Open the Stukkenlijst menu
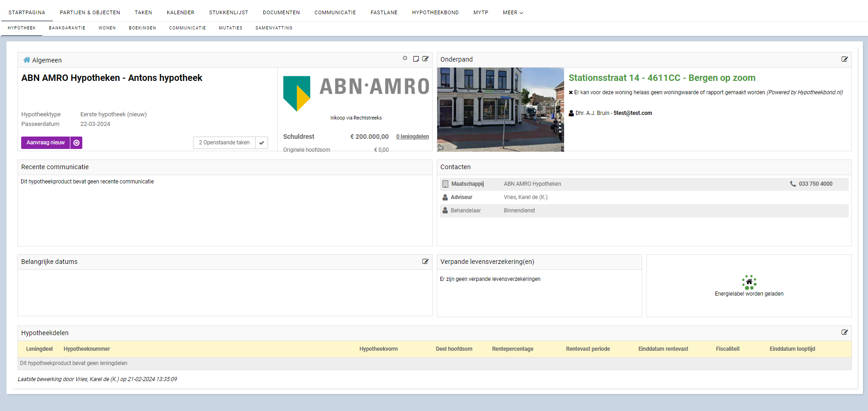868x411 pixels. [228, 12]
